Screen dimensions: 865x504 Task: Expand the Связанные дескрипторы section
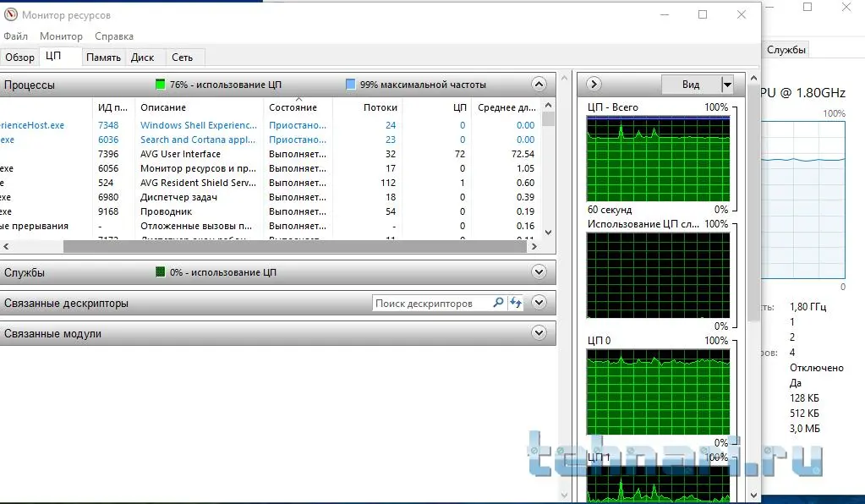tap(539, 302)
